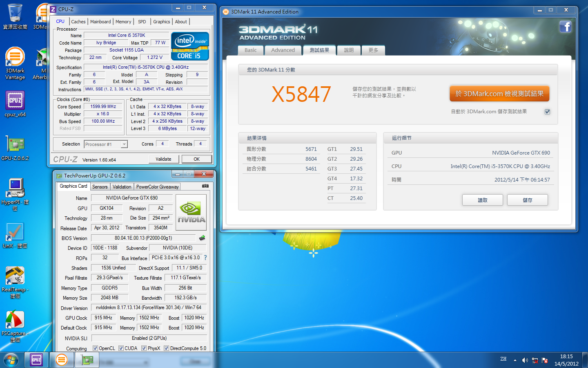Click the 圖形分數 5671 row
This screenshot has height=368, width=588.
coord(282,149)
